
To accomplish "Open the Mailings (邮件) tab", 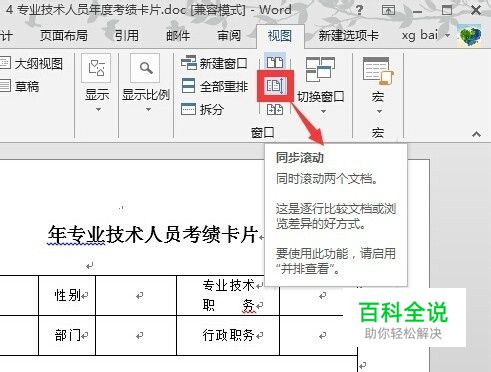I will (x=178, y=35).
